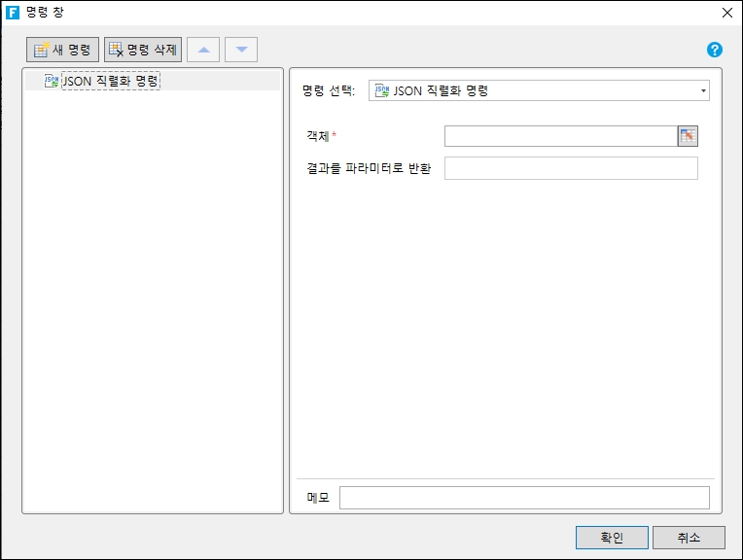Click inside the 메모 text field
This screenshot has height=560, width=743.
pyautogui.click(x=524, y=498)
